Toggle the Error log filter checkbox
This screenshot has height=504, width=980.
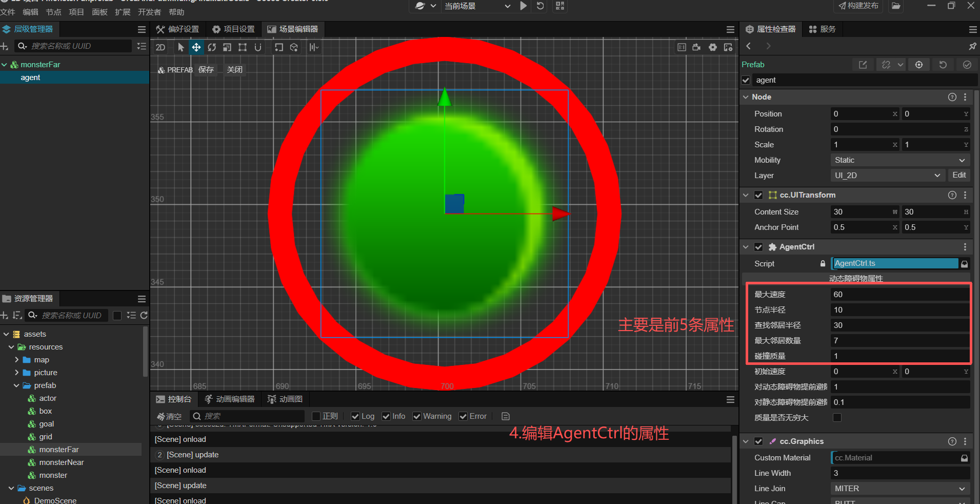tap(463, 416)
